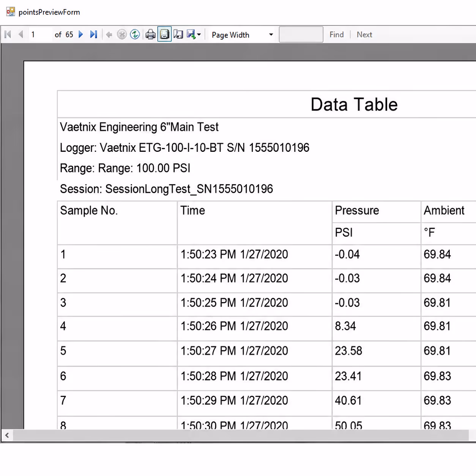Click the "Range: Range: 100.00 PSI" line

coord(125,168)
